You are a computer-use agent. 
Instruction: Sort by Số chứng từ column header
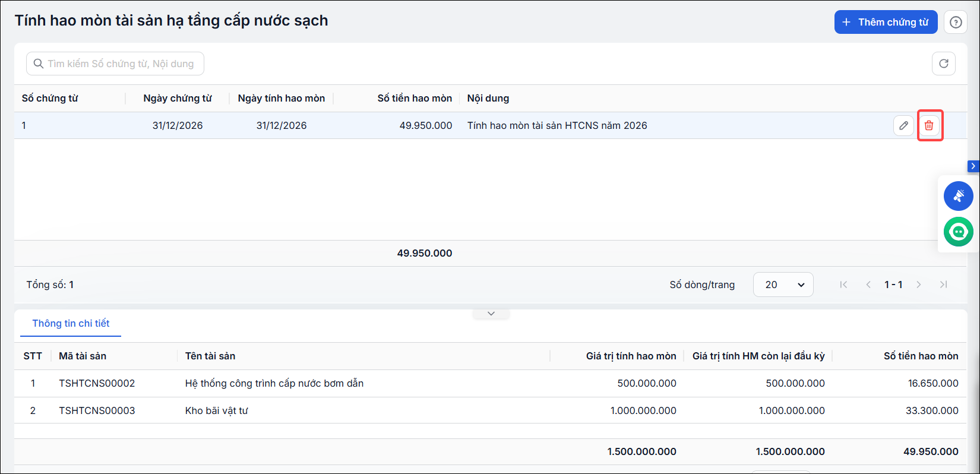50,98
